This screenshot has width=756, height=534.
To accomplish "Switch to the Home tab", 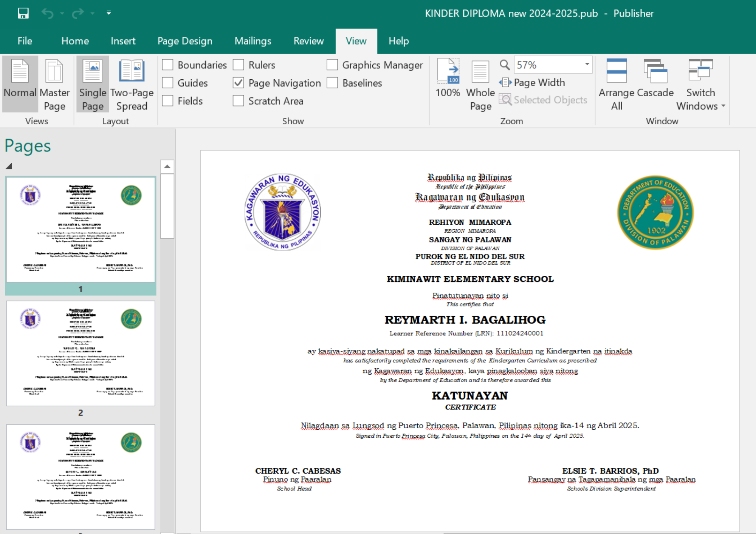I will tap(75, 41).
